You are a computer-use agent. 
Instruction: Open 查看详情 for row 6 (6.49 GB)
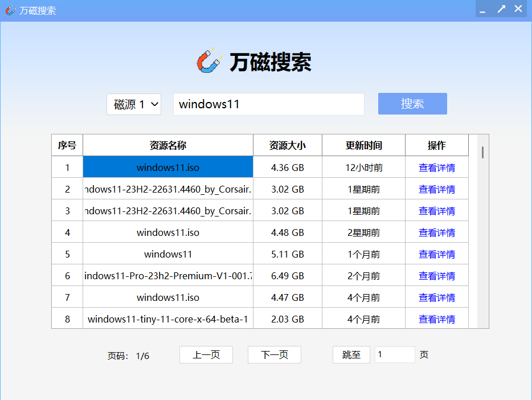coord(437,276)
